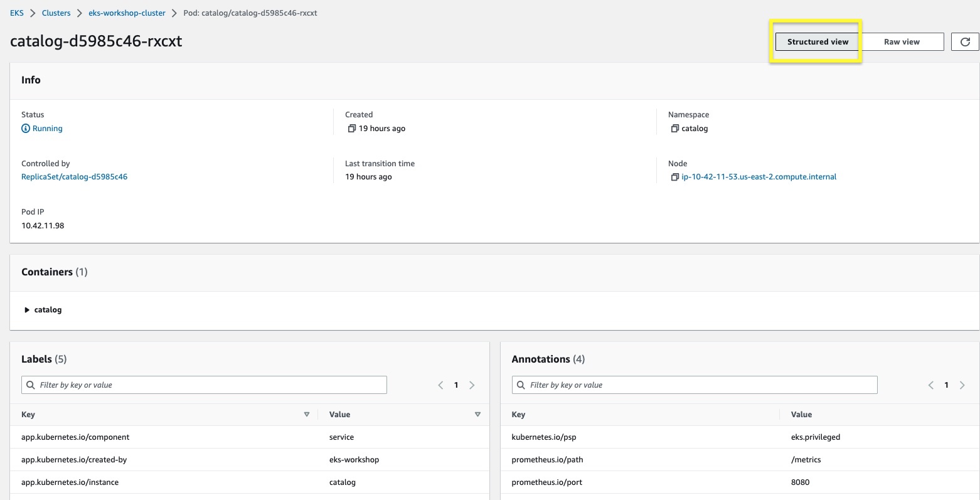Switch to Raw view
The image size is (980, 500).
click(x=902, y=42)
